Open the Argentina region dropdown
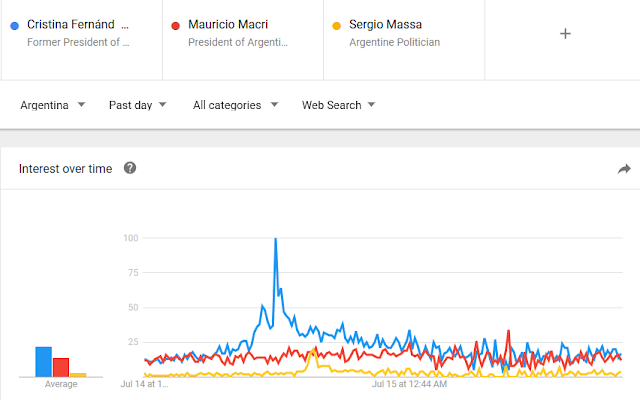The width and height of the screenshot is (640, 400). point(53,105)
